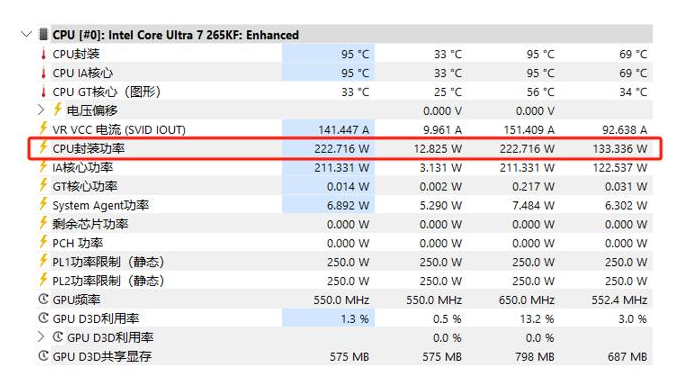The height and width of the screenshot is (378, 673).
Task: Click the 141.447 A current value cell
Action: 343,130
